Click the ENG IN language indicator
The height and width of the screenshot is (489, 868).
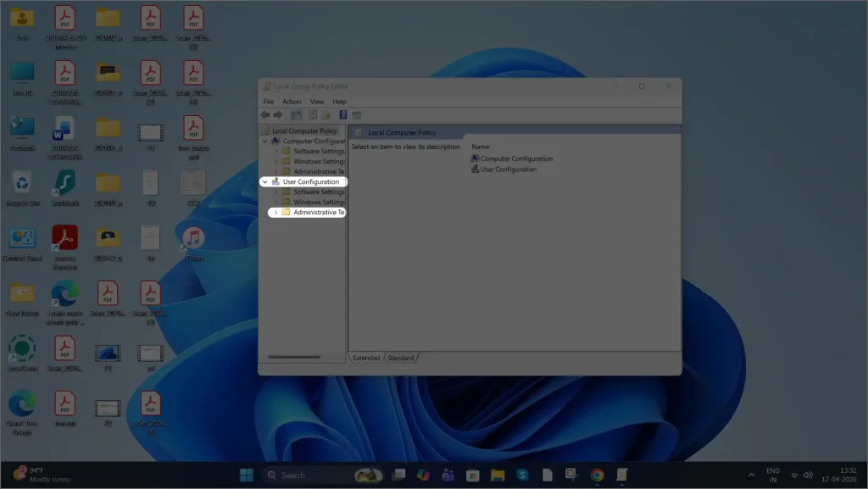point(773,475)
